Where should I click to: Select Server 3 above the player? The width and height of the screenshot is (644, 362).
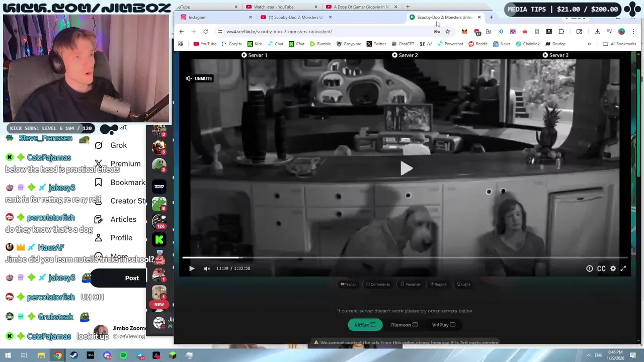[555, 55]
